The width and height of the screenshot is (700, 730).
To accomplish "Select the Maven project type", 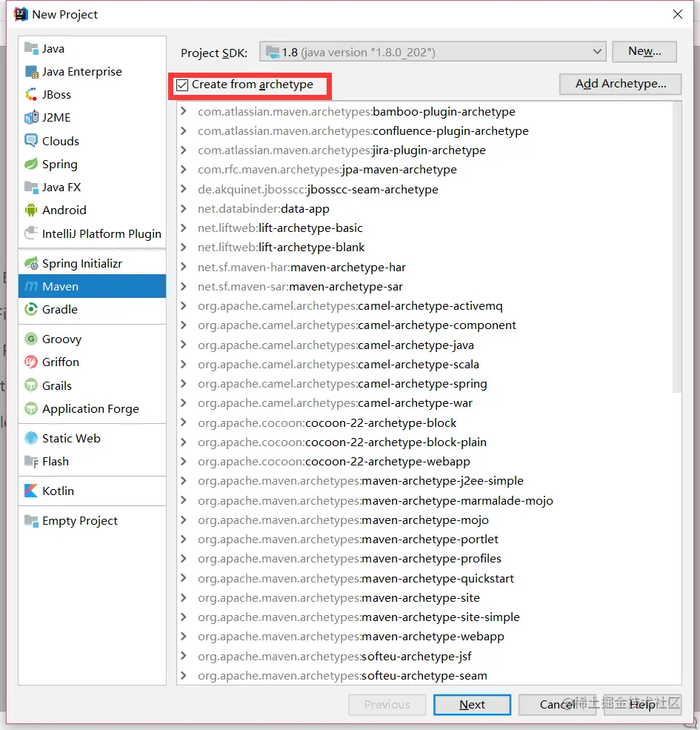I will coord(92,286).
